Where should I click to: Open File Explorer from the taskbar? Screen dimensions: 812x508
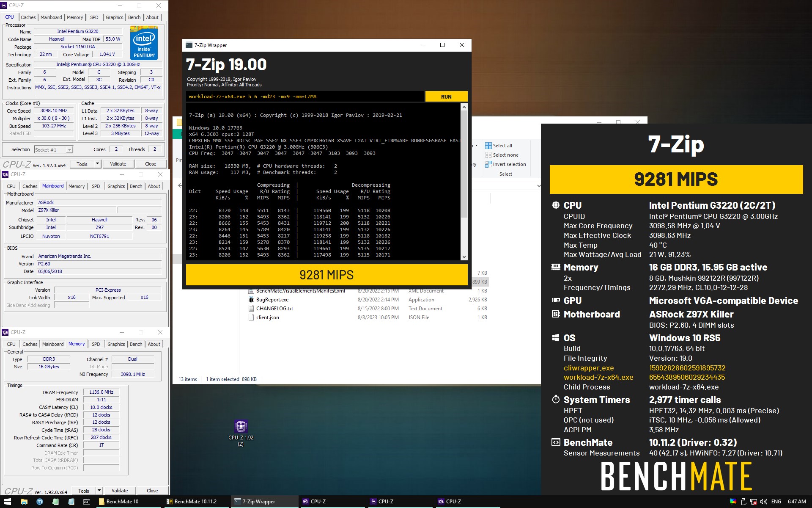point(24,502)
